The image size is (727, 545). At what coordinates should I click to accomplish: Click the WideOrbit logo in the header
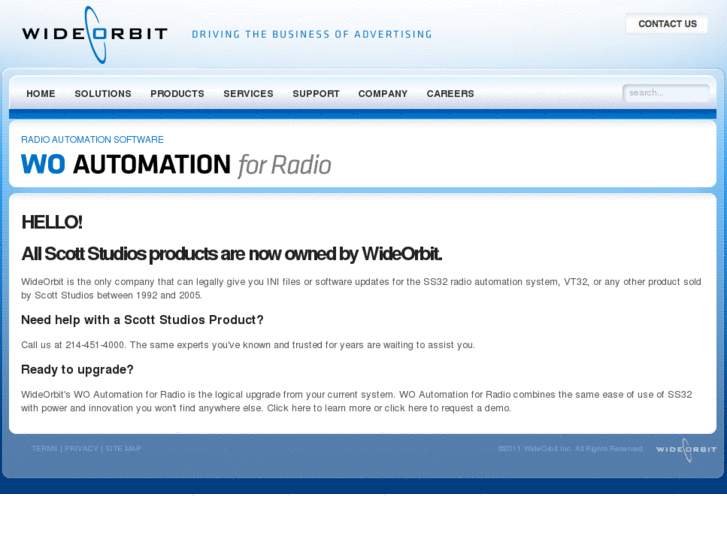[x=95, y=35]
